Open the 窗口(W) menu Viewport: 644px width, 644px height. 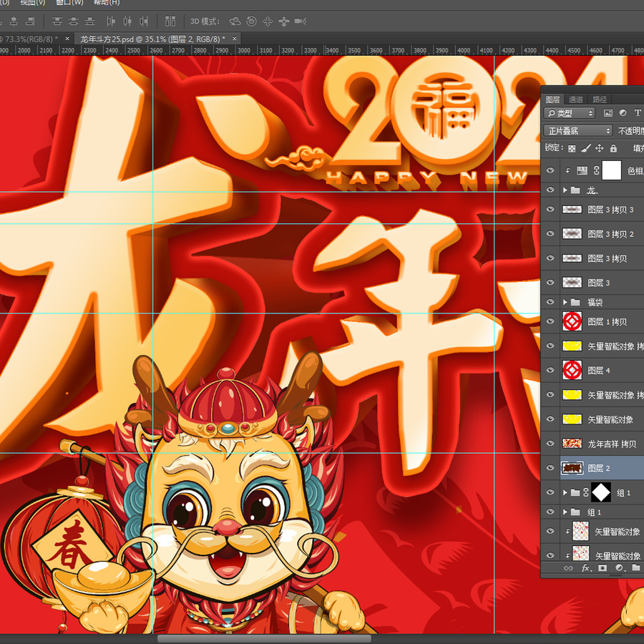pos(69,2)
